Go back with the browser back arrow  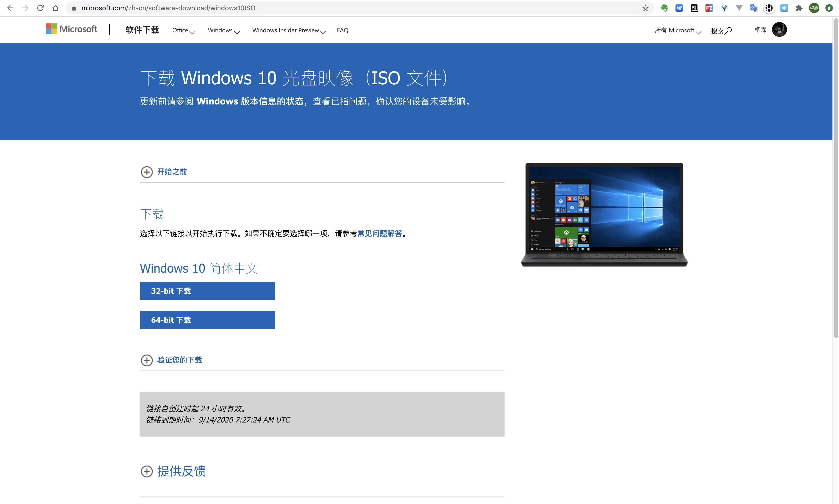(10, 8)
